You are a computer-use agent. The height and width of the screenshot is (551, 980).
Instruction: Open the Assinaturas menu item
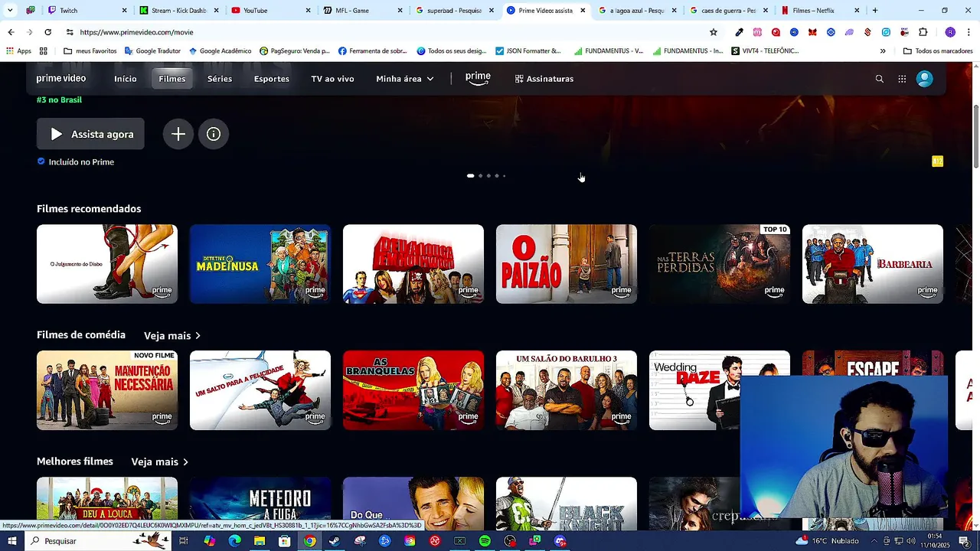pyautogui.click(x=544, y=79)
